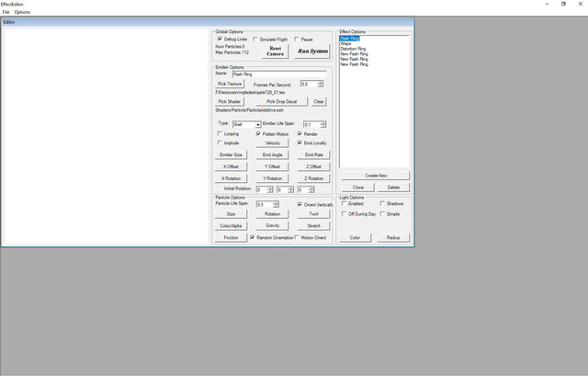This screenshot has width=588, height=376.
Task: Select Flash Ring in the effect list
Action: (350, 39)
